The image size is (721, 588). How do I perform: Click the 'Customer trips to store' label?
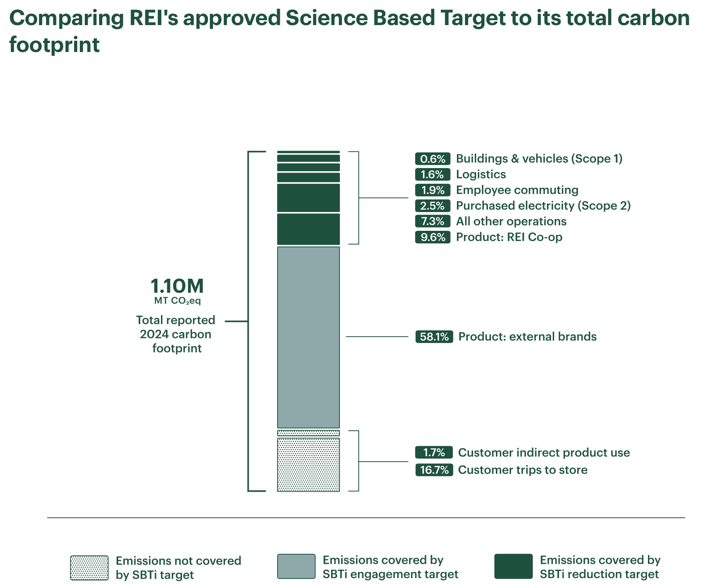pos(523,470)
